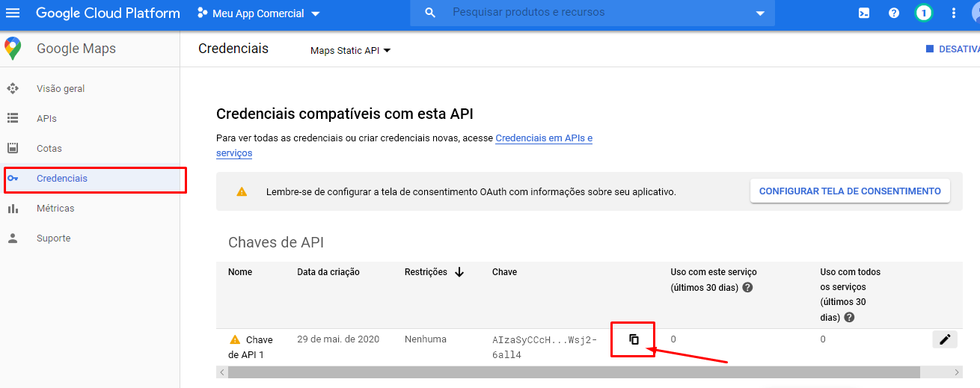
Task: Click the Chave column header
Action: [x=504, y=272]
